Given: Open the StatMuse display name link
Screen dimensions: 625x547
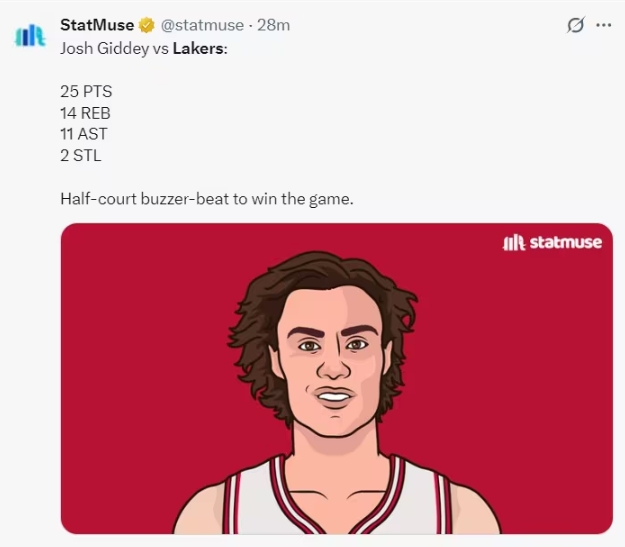Looking at the screenshot, I should coord(97,25).
